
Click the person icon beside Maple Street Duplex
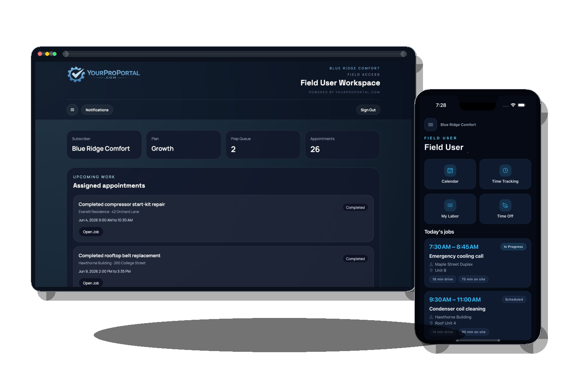point(431,264)
